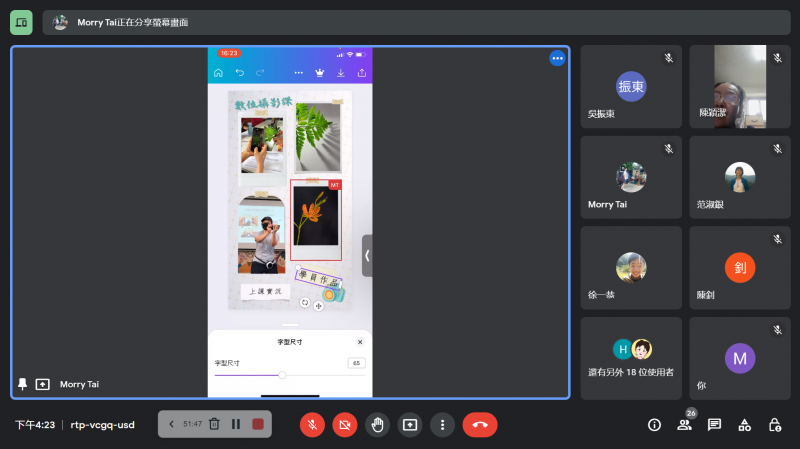This screenshot has height=449, width=800.
Task: Open more options in the meeting control bar
Action: tap(442, 425)
